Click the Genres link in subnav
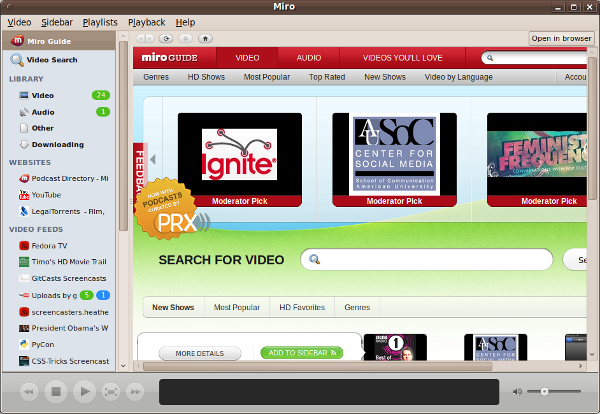This screenshot has height=414, width=600. point(156,77)
